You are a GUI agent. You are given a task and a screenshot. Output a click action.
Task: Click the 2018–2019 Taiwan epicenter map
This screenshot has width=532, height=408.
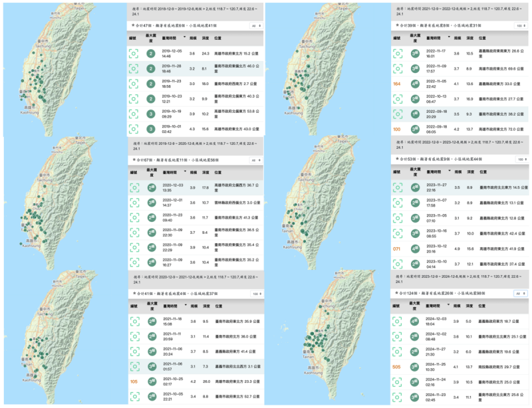click(65, 70)
